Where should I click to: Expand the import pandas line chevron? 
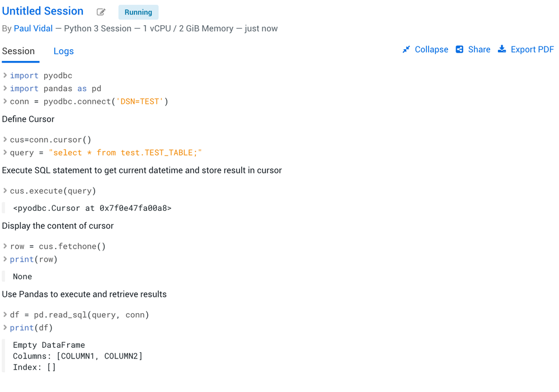[x=5, y=88]
